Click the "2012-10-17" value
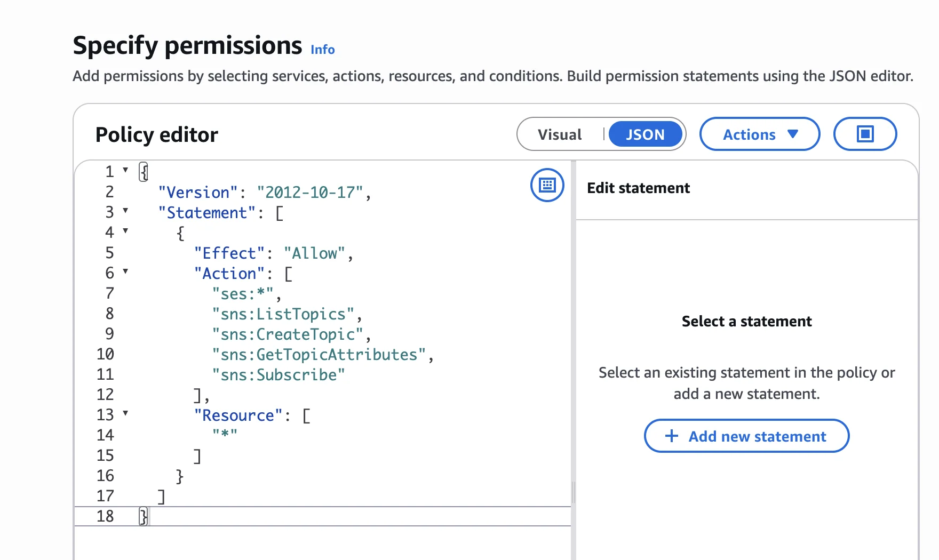This screenshot has height=560, width=939. 310,192
